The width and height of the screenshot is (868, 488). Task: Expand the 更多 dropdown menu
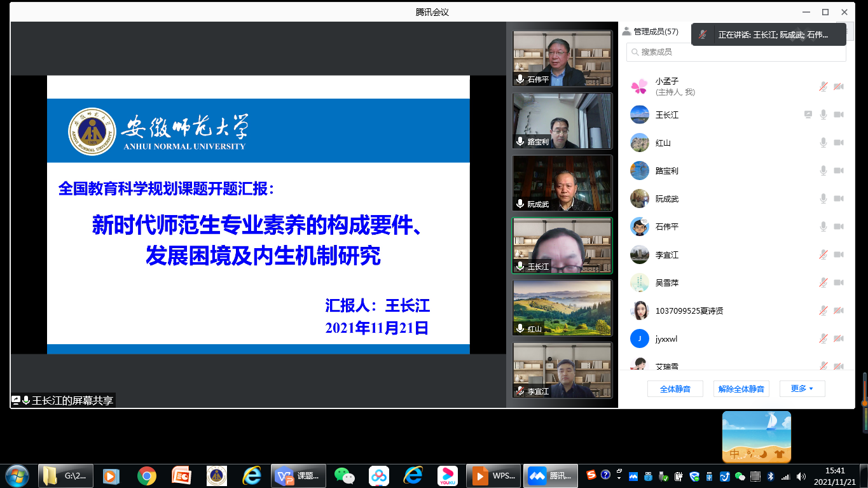802,389
